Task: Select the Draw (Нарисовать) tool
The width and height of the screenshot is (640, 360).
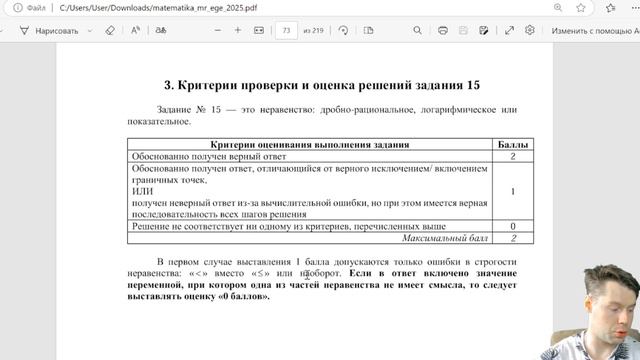Action: (x=49, y=31)
